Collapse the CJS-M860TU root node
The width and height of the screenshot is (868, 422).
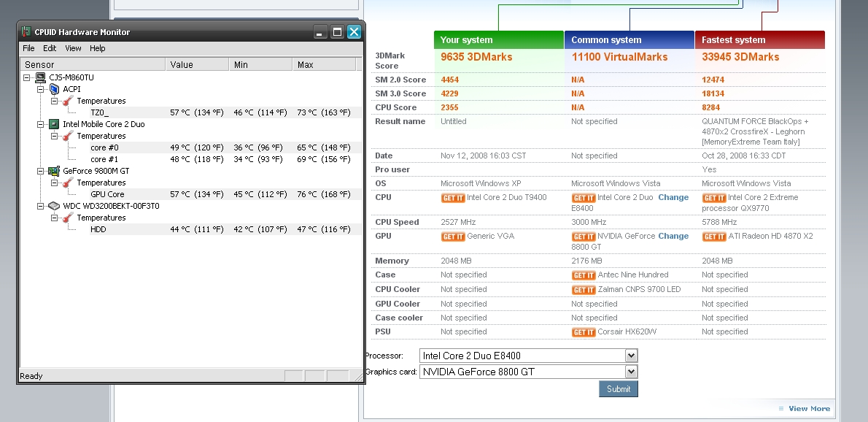26,77
